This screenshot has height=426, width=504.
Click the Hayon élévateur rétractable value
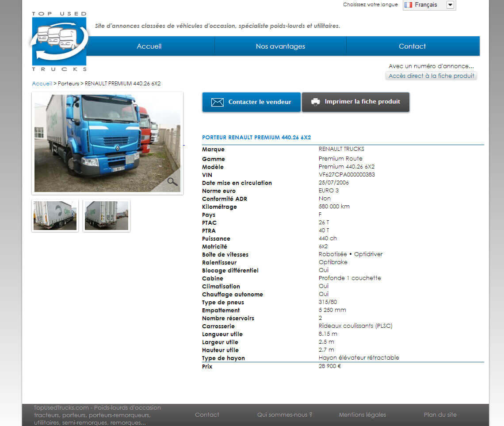coord(359,358)
